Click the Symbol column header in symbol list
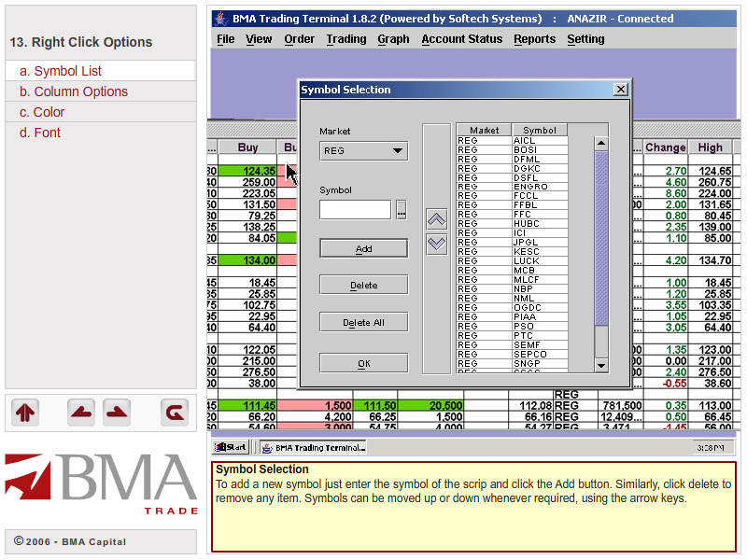The width and height of the screenshot is (747, 560). 540,130
